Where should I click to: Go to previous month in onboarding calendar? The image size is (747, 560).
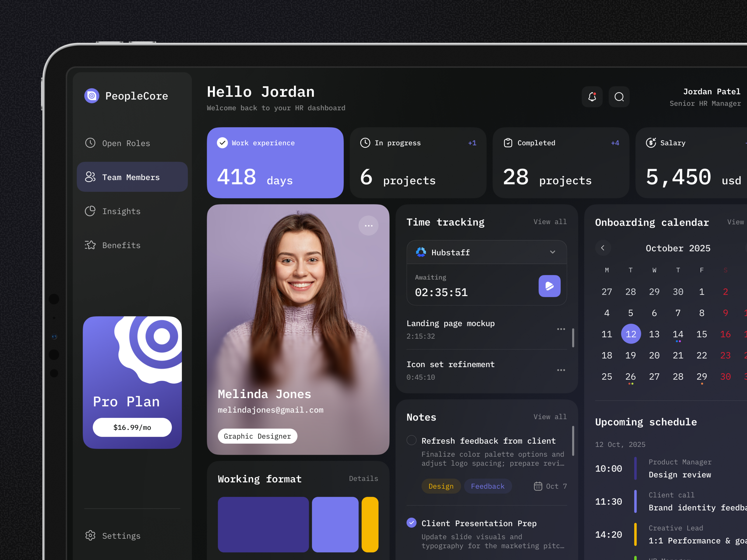tap(603, 248)
